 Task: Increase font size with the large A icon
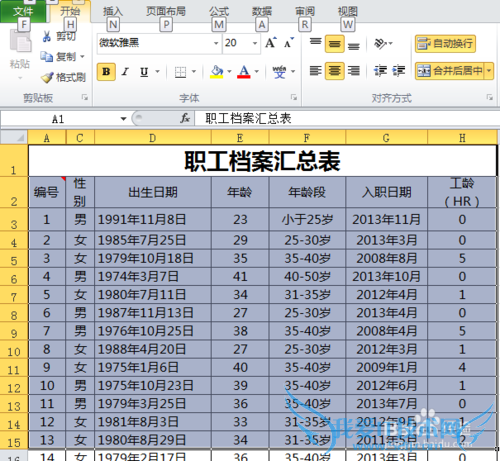271,43
